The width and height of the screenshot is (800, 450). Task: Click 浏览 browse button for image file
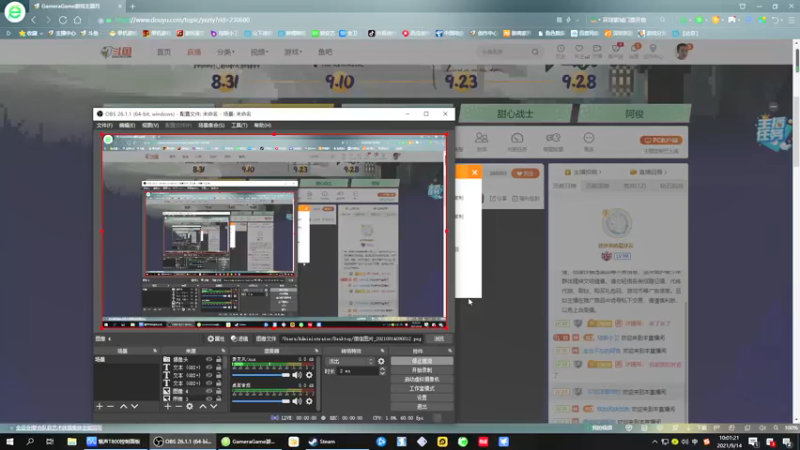(439, 338)
